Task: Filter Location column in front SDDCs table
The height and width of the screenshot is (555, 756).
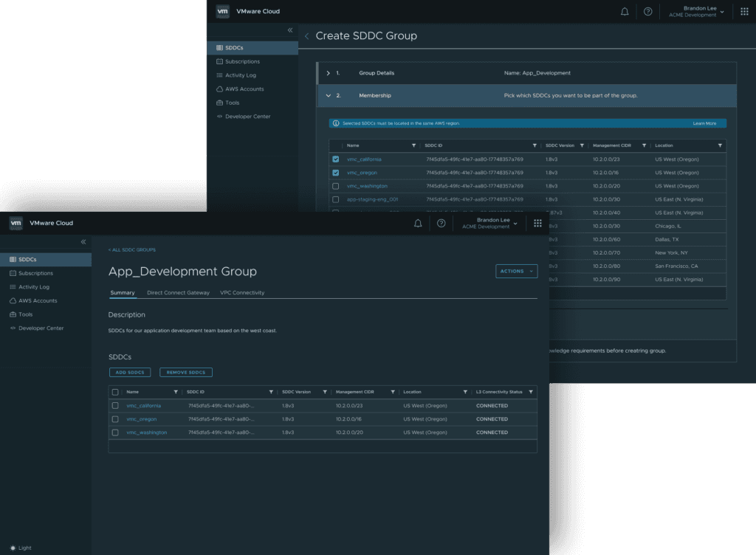Action: pos(465,392)
